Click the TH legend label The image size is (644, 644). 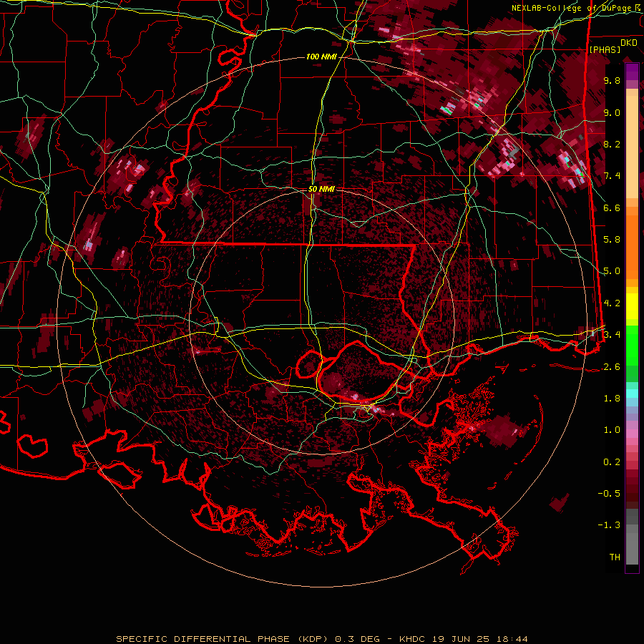tap(615, 557)
